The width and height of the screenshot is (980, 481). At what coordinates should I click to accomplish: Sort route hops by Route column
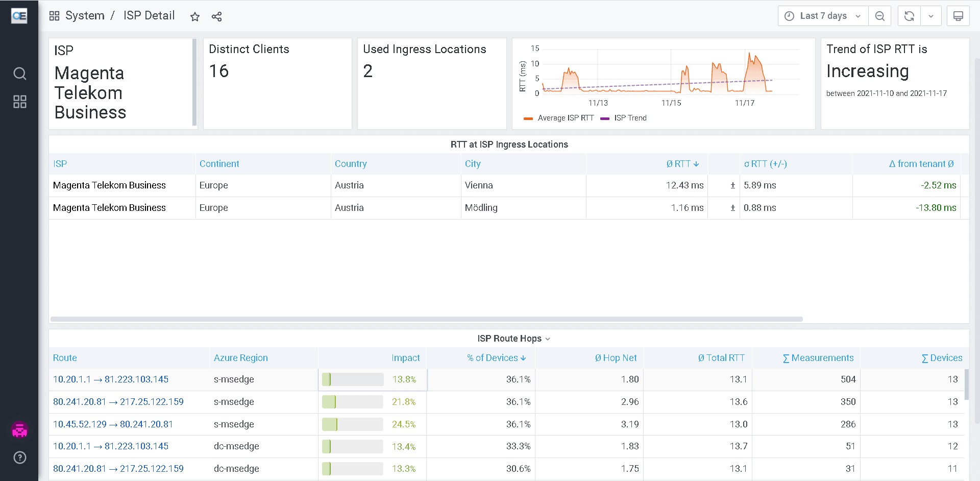[65, 358]
